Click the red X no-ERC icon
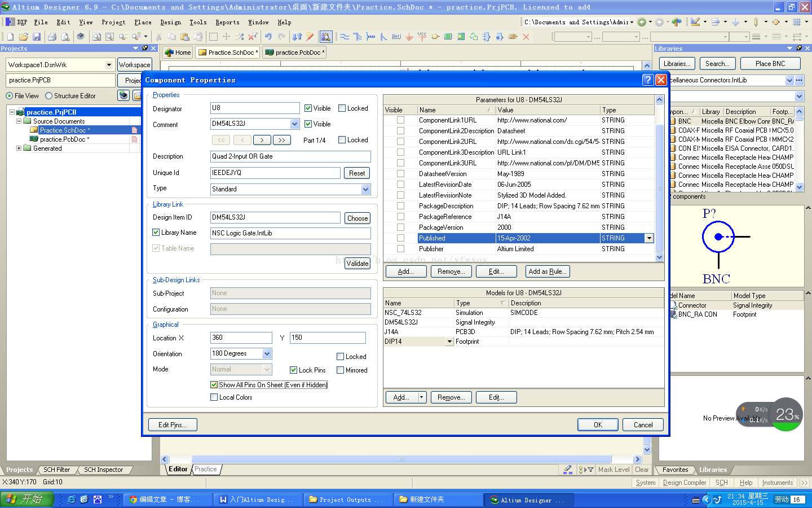Image resolution: width=812 pixels, height=508 pixels. 526,37
